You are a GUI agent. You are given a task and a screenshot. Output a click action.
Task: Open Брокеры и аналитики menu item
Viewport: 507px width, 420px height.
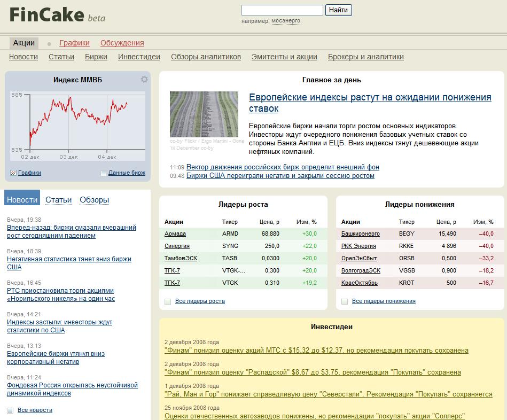[365, 57]
